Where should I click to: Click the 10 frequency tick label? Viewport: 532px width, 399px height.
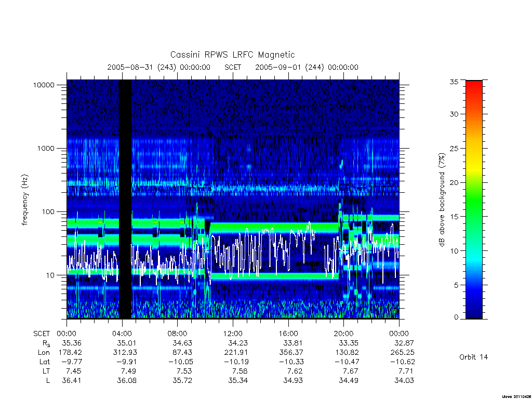point(50,275)
